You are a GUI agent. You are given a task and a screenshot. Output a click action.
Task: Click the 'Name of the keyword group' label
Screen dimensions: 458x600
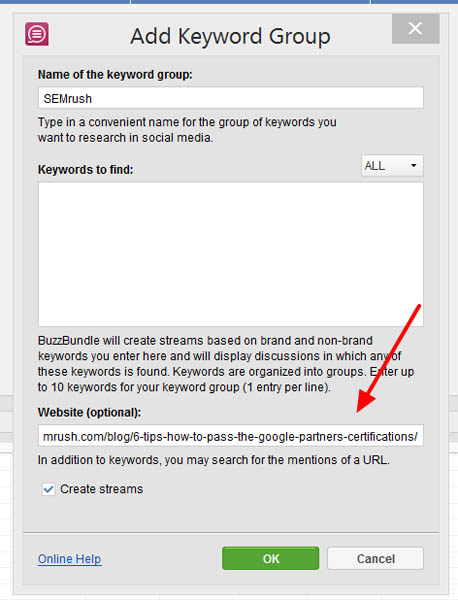(115, 75)
